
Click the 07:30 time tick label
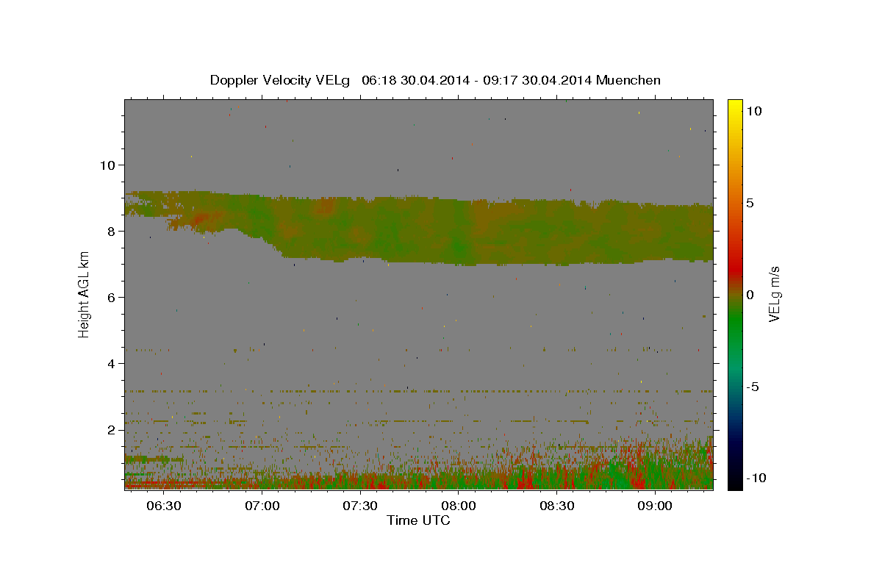pyautogui.click(x=360, y=506)
